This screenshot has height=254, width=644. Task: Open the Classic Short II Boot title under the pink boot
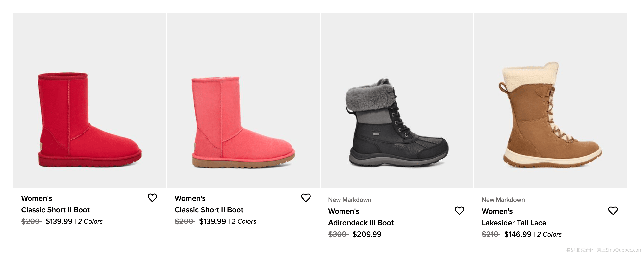click(x=209, y=210)
